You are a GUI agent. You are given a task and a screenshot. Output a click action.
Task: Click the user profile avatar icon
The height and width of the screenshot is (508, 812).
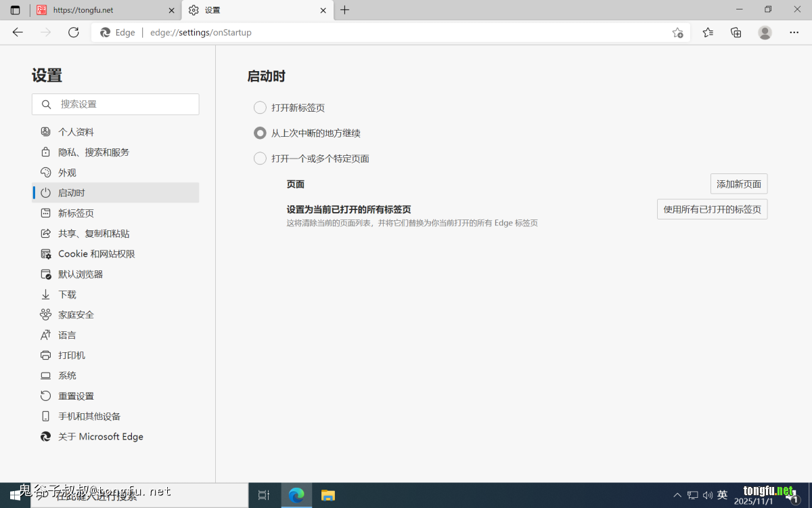(765, 33)
